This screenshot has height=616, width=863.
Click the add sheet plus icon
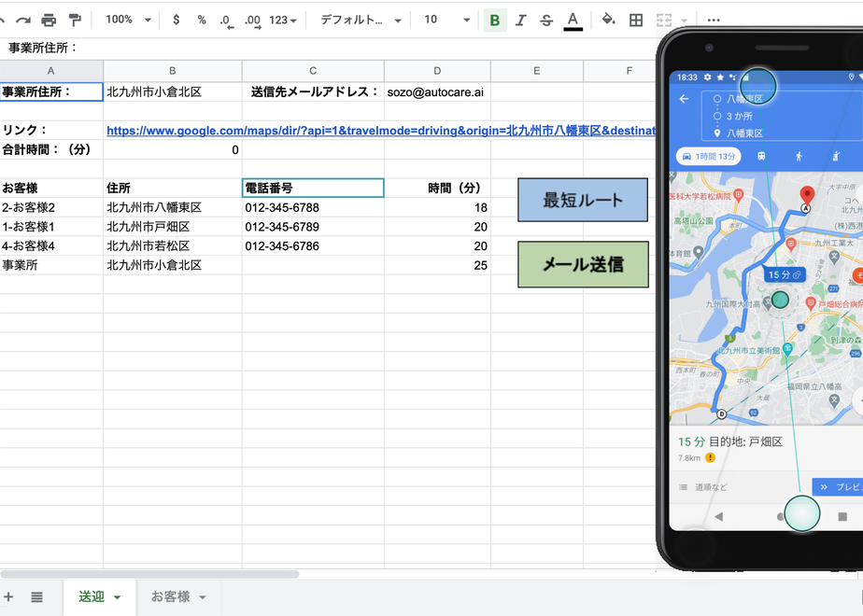(8, 596)
